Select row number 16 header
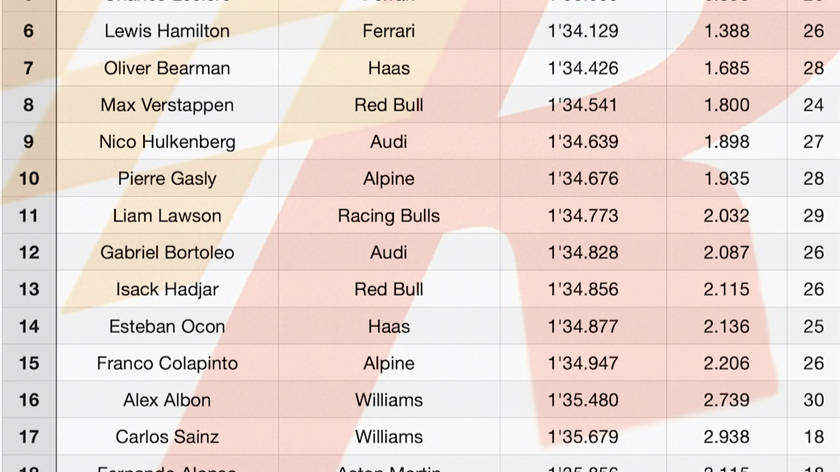Screen dimensions: 840x472 pos(28,400)
